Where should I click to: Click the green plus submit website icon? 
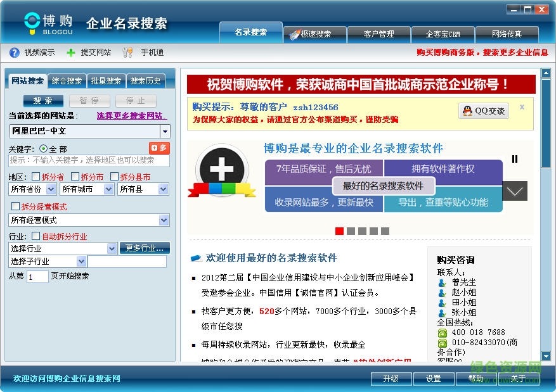coord(71,53)
